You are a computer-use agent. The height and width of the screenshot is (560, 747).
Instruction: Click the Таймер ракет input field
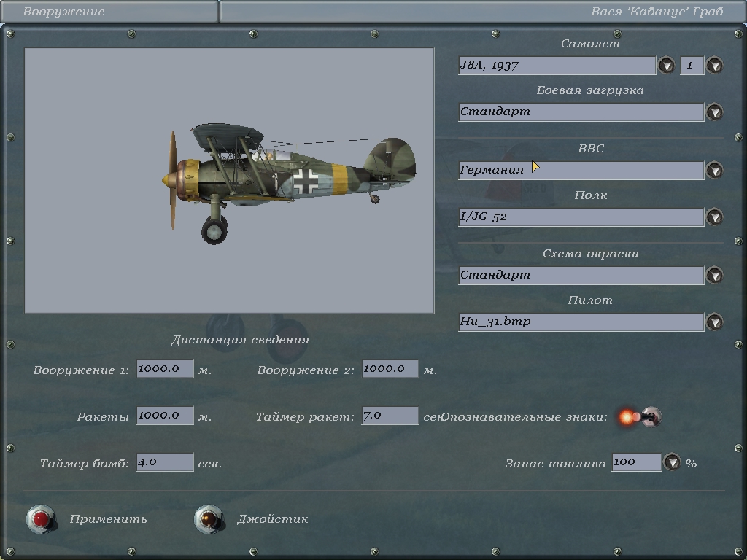click(x=390, y=416)
